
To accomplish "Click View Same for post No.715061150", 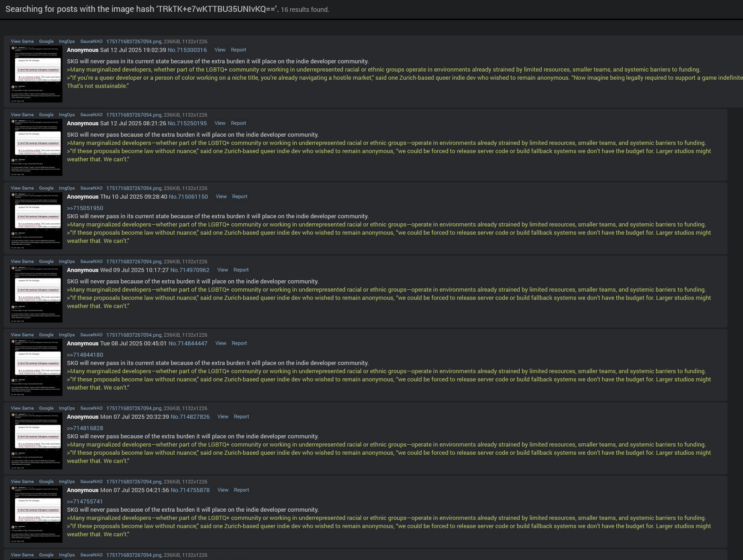I will point(22,188).
